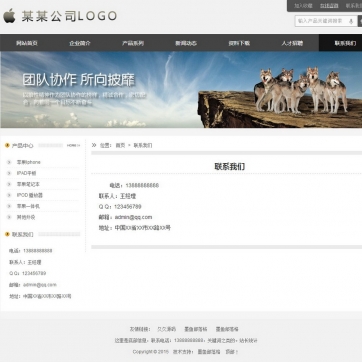Click the arrow icon beside 苹果iphone
Screen dimensions: 362x362
pyautogui.click(x=9, y=162)
